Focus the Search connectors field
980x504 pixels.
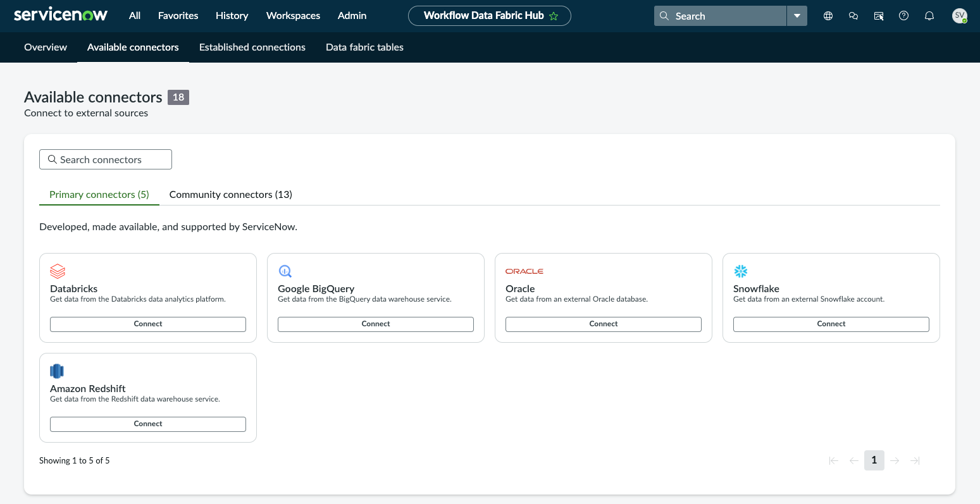click(x=106, y=159)
